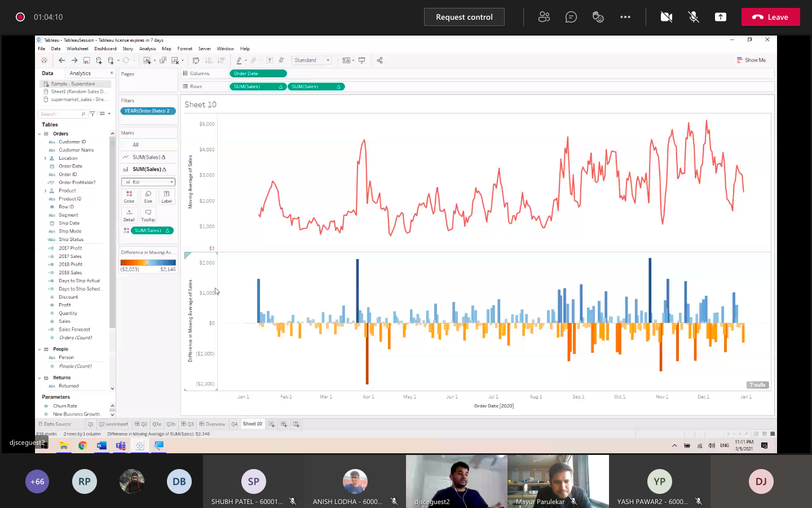Open the Bar mark type dropdown
The height and width of the screenshot is (508, 812).
click(148, 182)
